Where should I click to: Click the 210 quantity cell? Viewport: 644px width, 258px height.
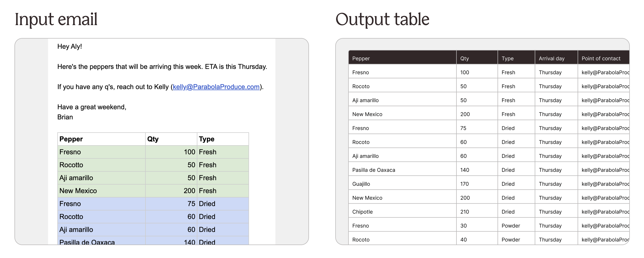coord(464,212)
